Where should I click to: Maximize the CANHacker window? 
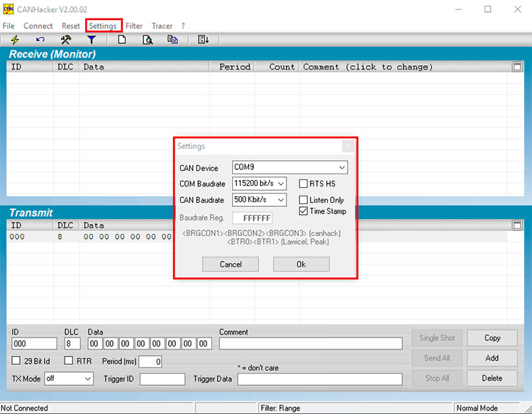(487, 9)
